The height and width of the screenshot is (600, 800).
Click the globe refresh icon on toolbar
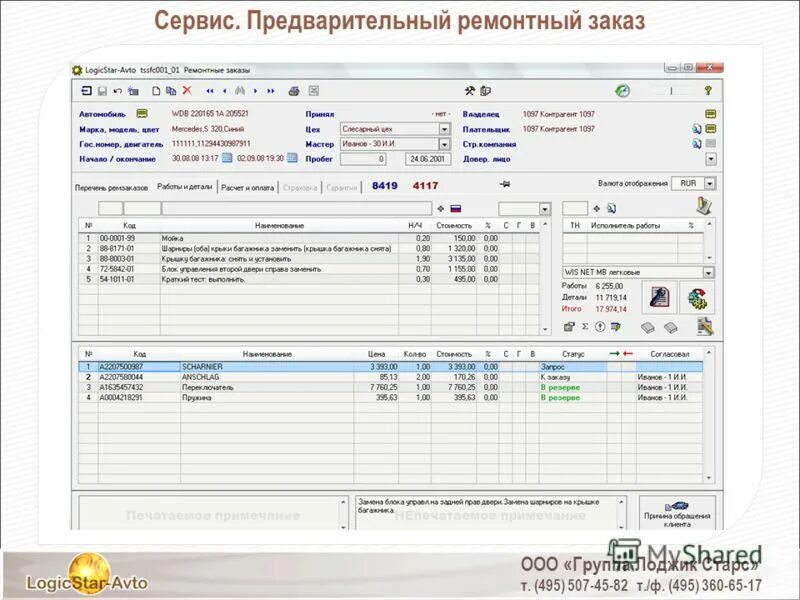(622, 89)
